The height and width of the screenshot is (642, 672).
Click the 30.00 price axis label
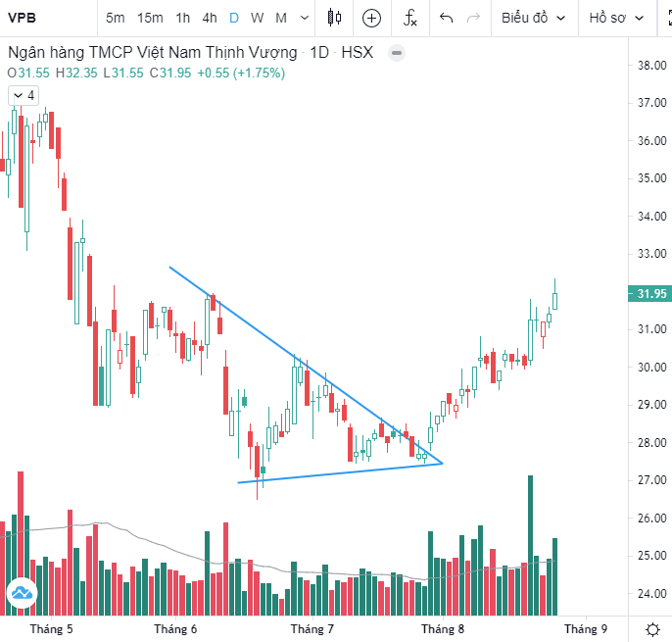pos(651,368)
